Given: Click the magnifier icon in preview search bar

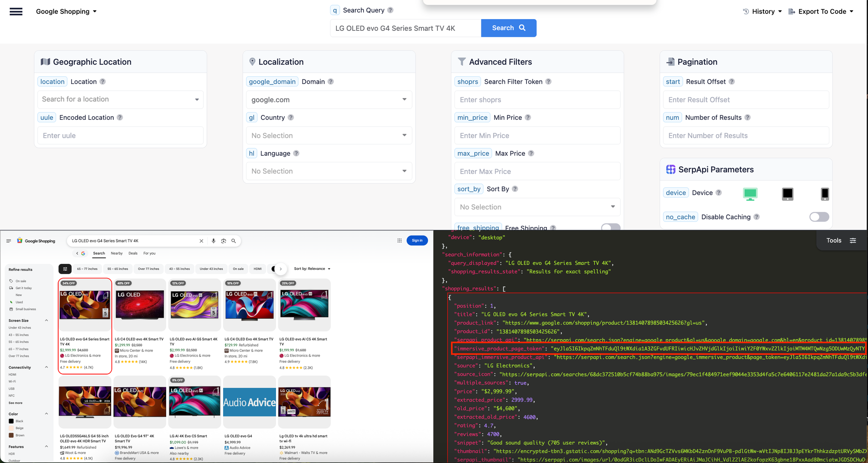Looking at the screenshot, I should pyautogui.click(x=233, y=241).
